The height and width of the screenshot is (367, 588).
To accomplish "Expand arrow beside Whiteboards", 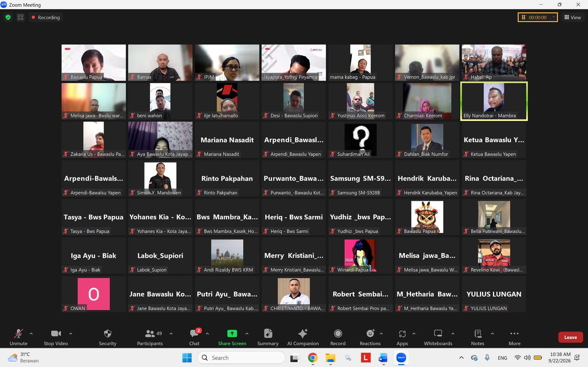I will pyautogui.click(x=453, y=333).
